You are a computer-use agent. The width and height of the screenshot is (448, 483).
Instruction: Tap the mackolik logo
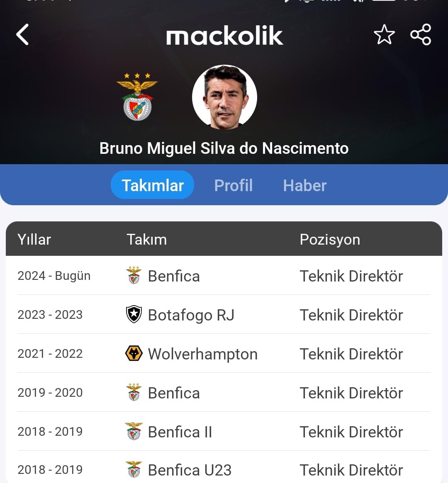click(224, 36)
